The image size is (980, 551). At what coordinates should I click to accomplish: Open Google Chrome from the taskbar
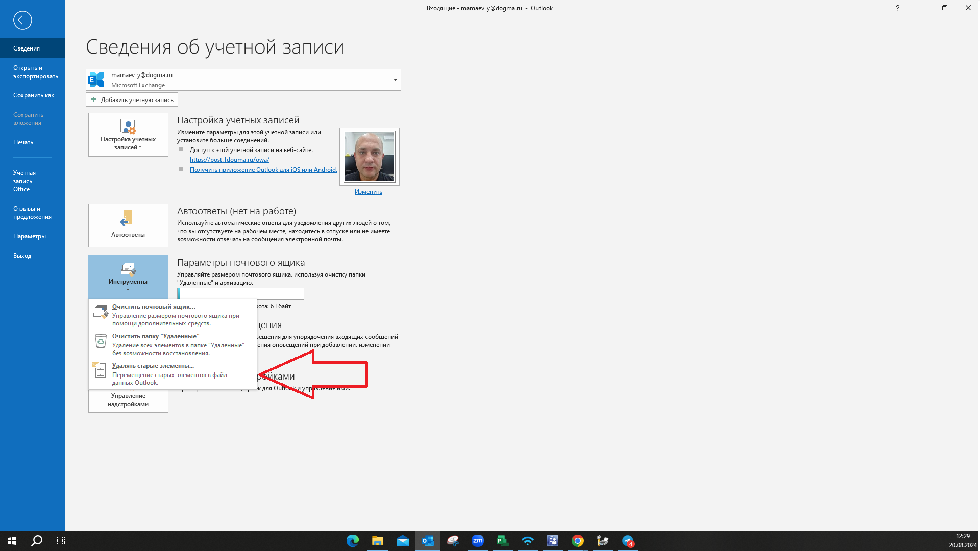[578, 541]
